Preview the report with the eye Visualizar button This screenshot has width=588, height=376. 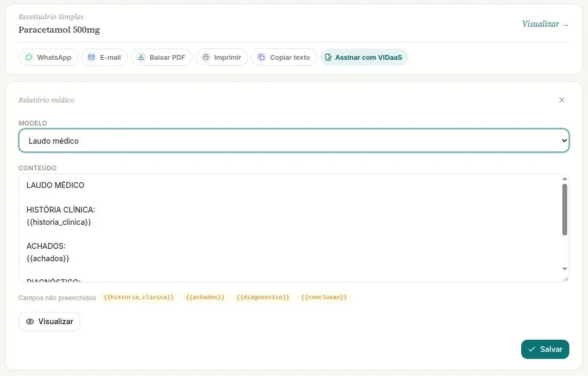[x=50, y=322]
